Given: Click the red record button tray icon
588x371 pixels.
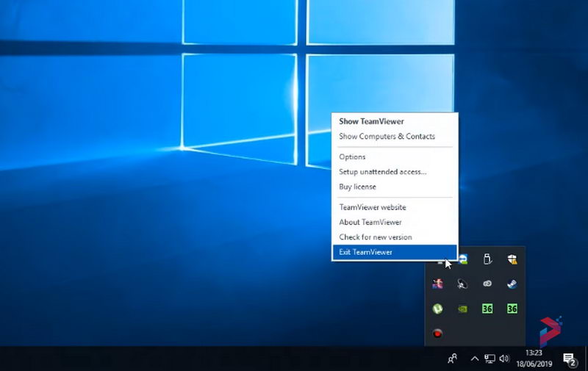Looking at the screenshot, I should point(437,334).
